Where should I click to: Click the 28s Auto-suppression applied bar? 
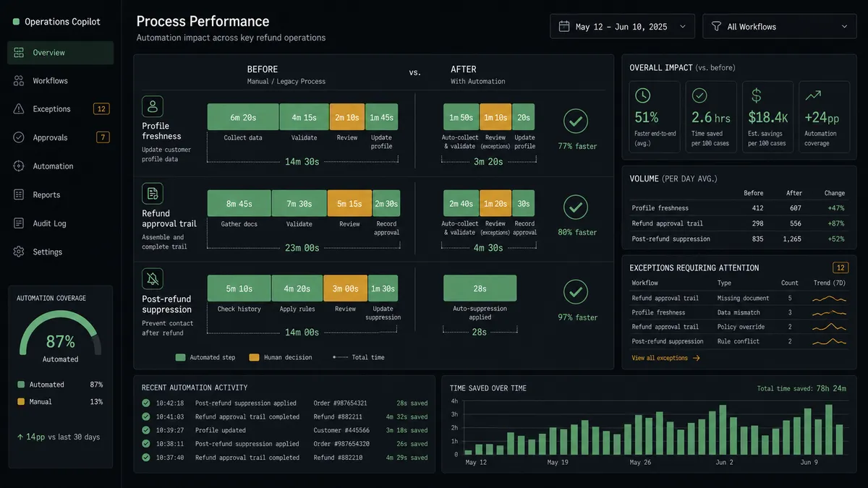[480, 288]
